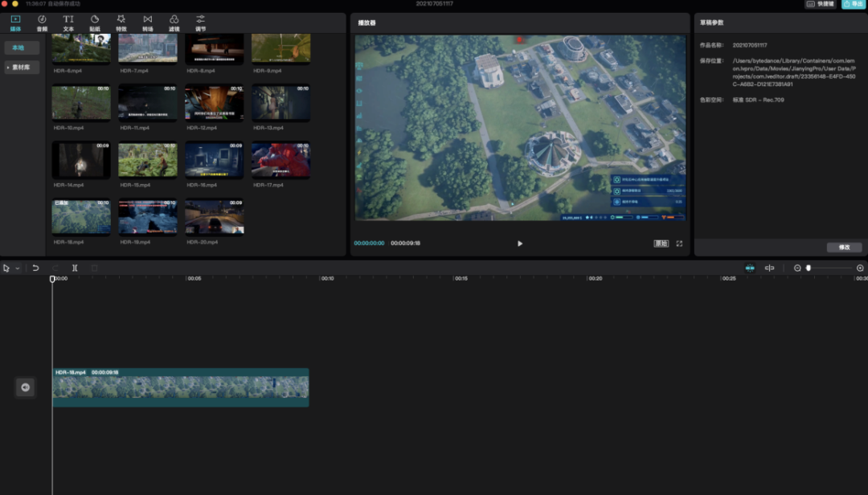Screen dimensions: 868x495
Task: Select the HDR-13.mp4 thumbnail
Action: click(x=280, y=102)
